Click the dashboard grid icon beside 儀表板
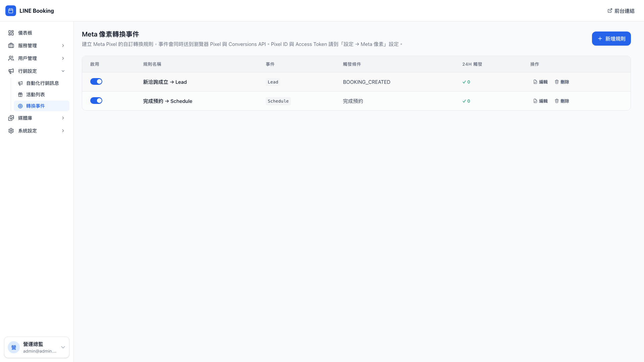 pos(11,33)
